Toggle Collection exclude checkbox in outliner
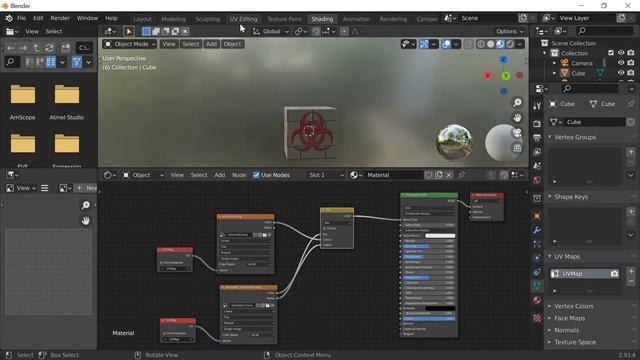 (x=611, y=53)
